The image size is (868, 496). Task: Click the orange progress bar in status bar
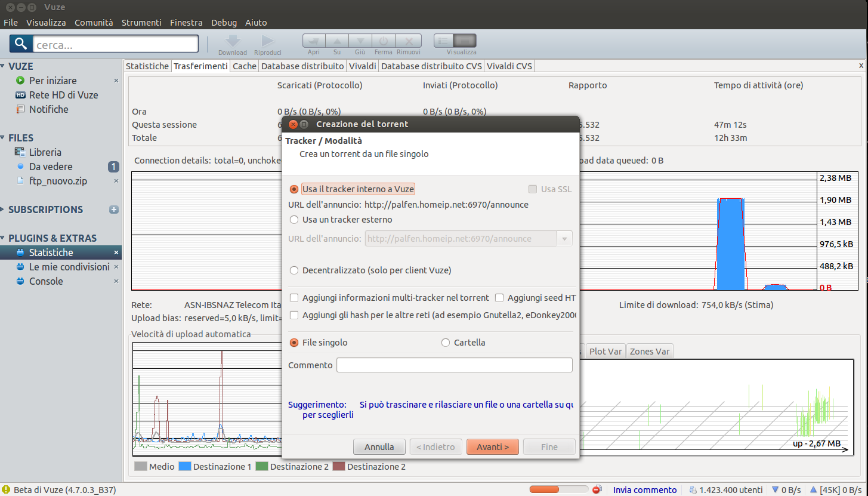[x=559, y=490]
